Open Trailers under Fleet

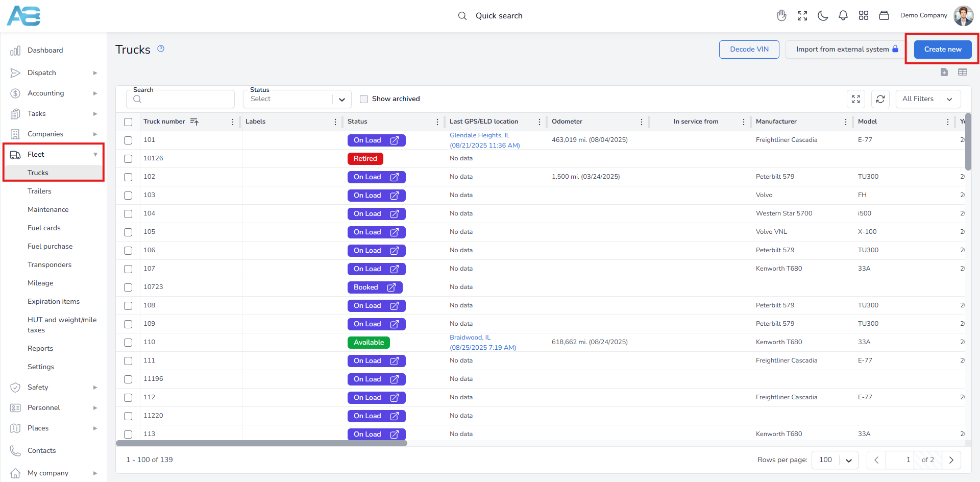tap(39, 191)
